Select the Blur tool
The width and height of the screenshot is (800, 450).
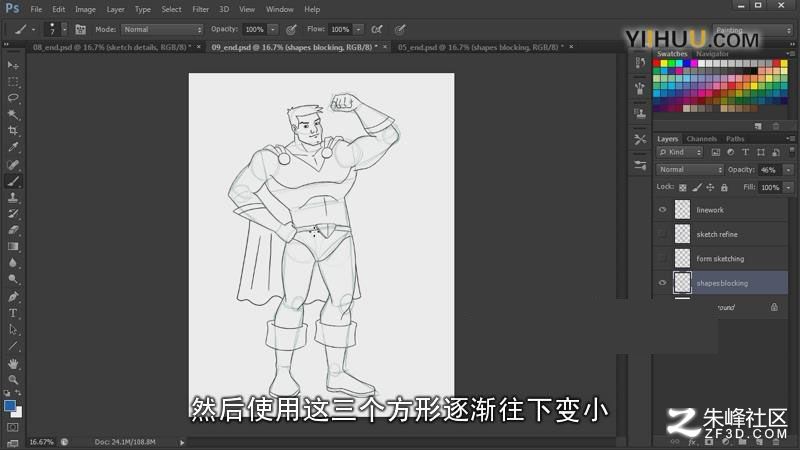[x=13, y=263]
